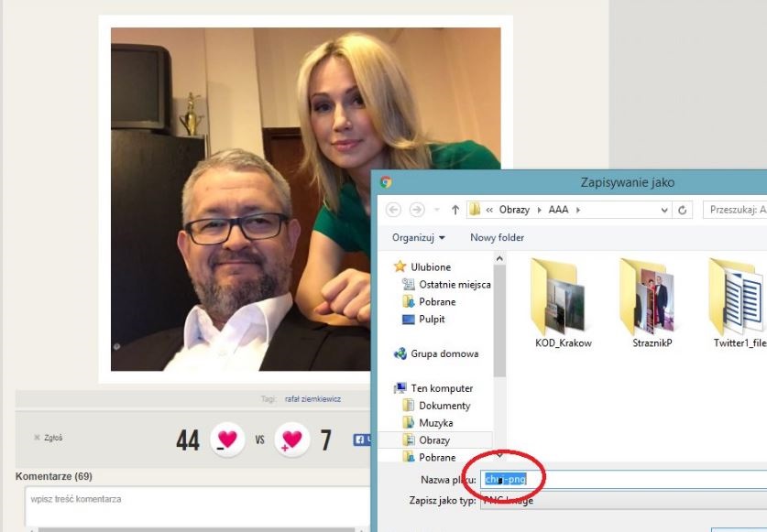Refresh the folder view in address bar
Image resolution: width=767 pixels, height=532 pixels.
(x=684, y=210)
